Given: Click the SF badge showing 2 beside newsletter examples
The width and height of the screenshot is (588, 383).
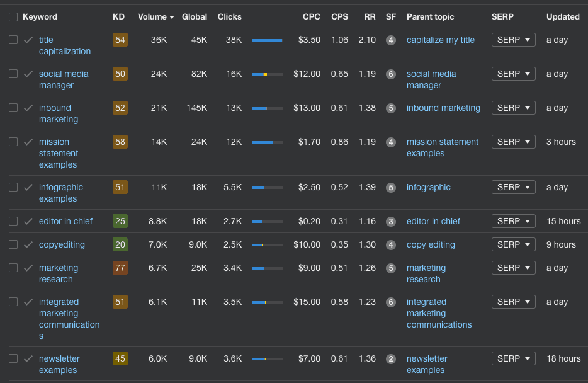Looking at the screenshot, I should (391, 358).
